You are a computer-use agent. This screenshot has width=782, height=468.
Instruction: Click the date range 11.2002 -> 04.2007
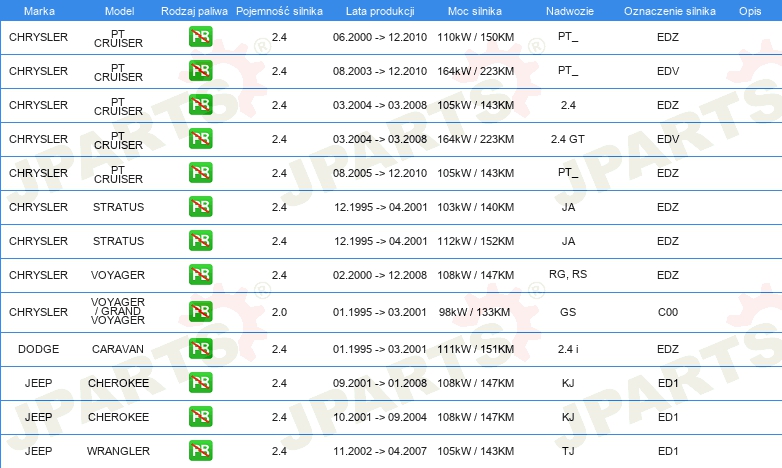[380, 451]
